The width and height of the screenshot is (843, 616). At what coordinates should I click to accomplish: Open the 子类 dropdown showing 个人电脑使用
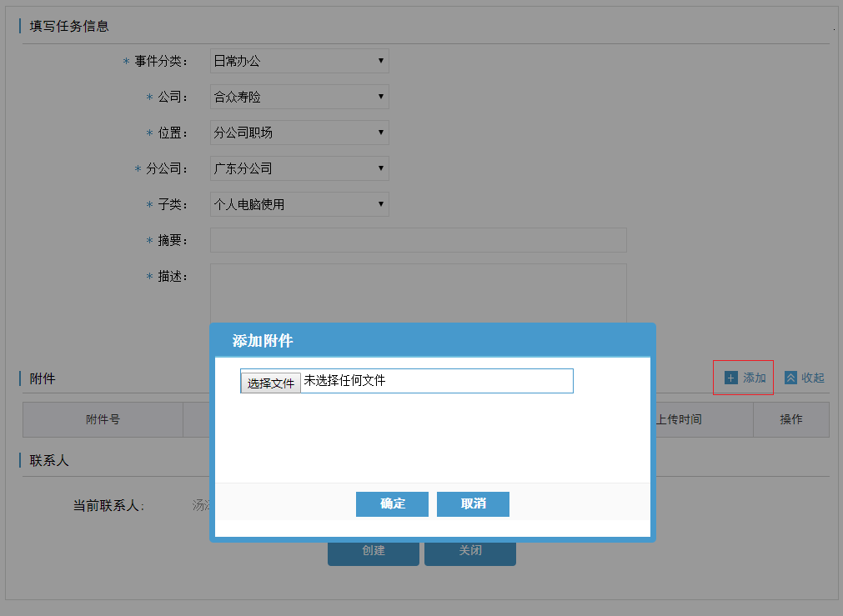(x=299, y=204)
